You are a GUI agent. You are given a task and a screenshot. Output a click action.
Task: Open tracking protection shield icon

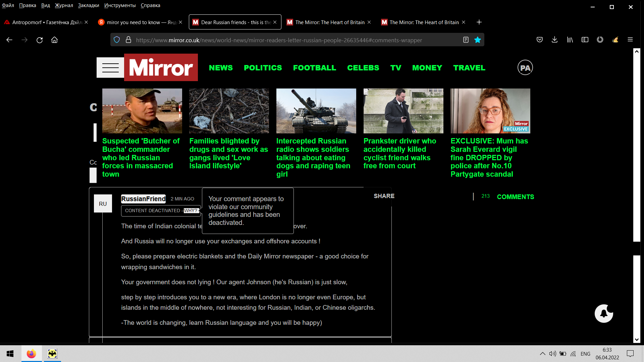[117, 40]
